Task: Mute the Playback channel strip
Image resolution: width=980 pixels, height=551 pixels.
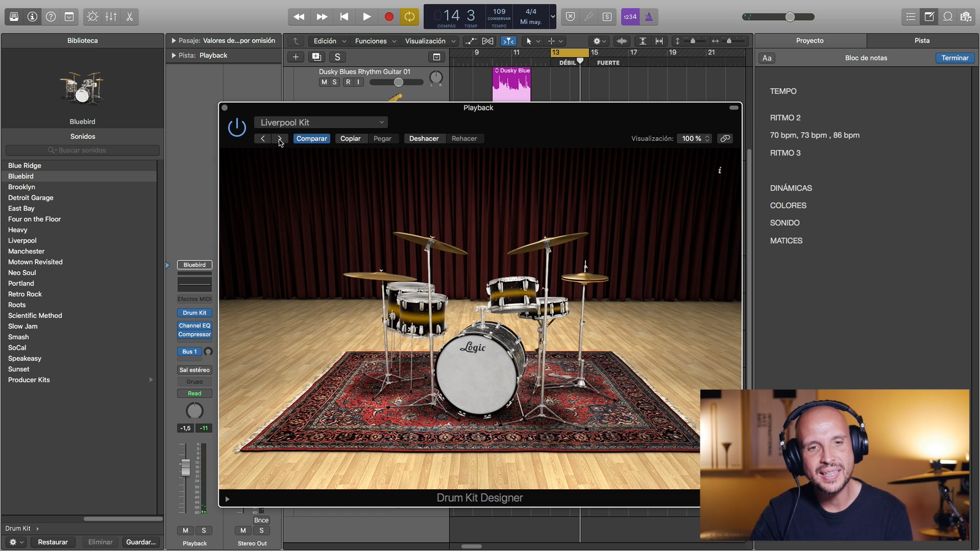Action: pyautogui.click(x=185, y=530)
